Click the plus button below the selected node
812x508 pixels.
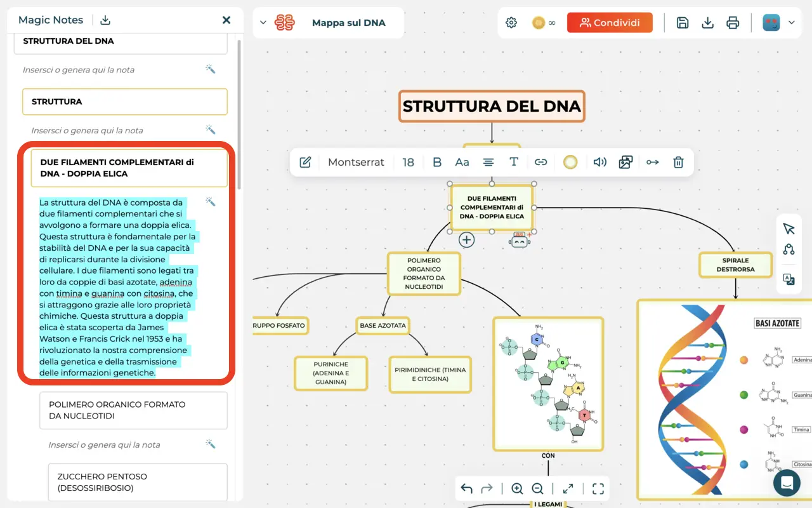click(x=466, y=240)
